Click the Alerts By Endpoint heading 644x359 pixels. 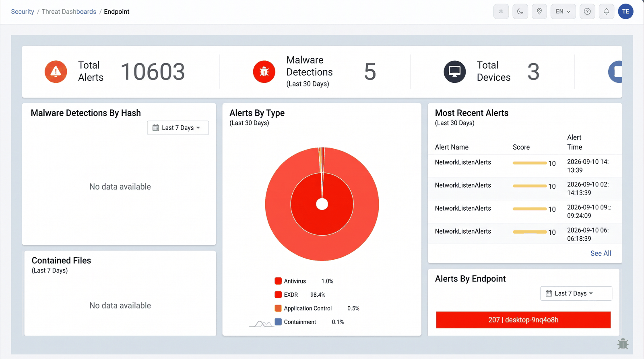click(x=471, y=279)
